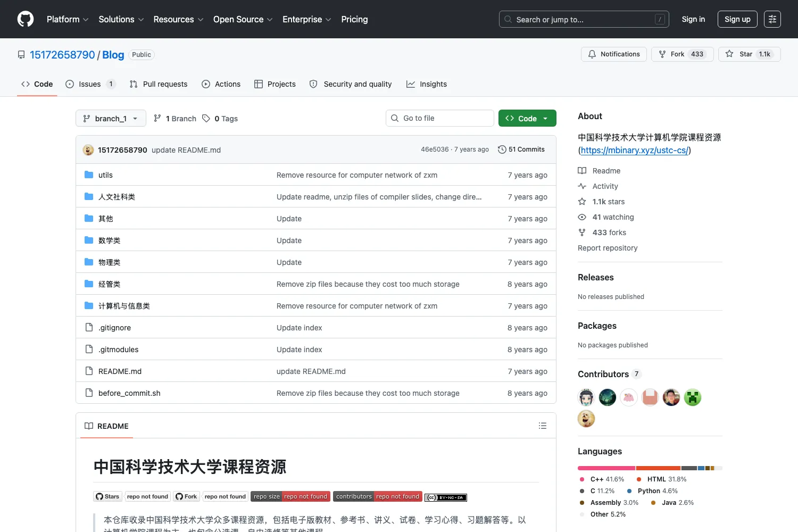Open the 数学类 folder
The width and height of the screenshot is (798, 532).
109,240
